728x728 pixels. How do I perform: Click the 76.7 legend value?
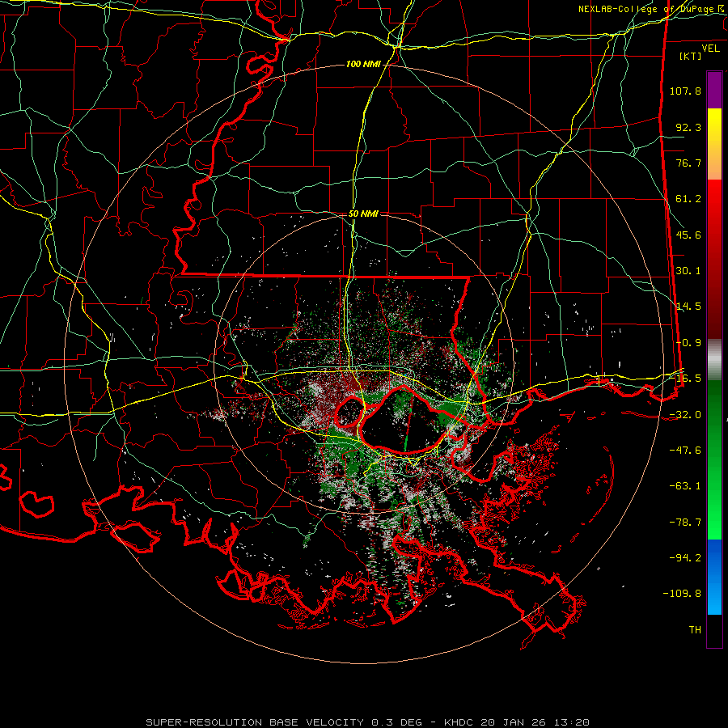[x=688, y=163]
